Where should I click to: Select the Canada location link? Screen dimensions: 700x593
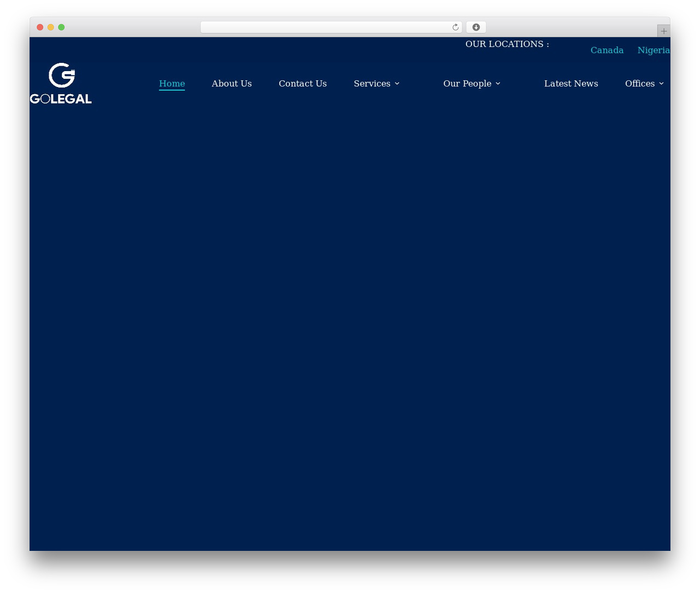click(607, 50)
